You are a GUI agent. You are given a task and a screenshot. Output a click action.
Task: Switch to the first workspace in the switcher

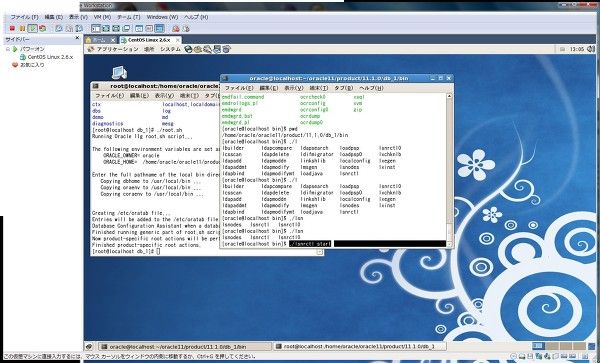(538, 346)
